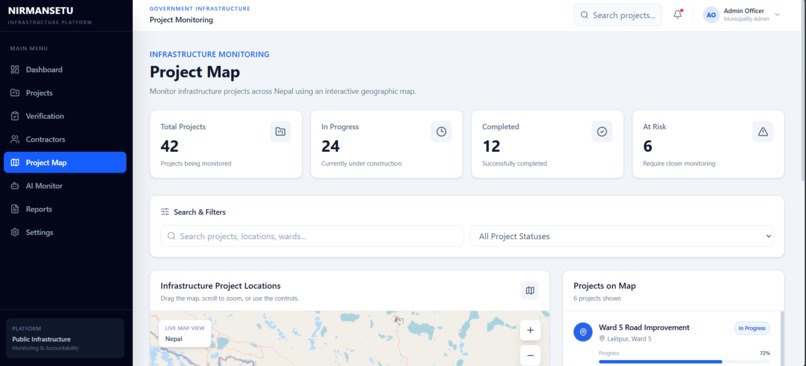Select the highlighted Project Map menu item
This screenshot has height=366, width=806.
(x=65, y=162)
